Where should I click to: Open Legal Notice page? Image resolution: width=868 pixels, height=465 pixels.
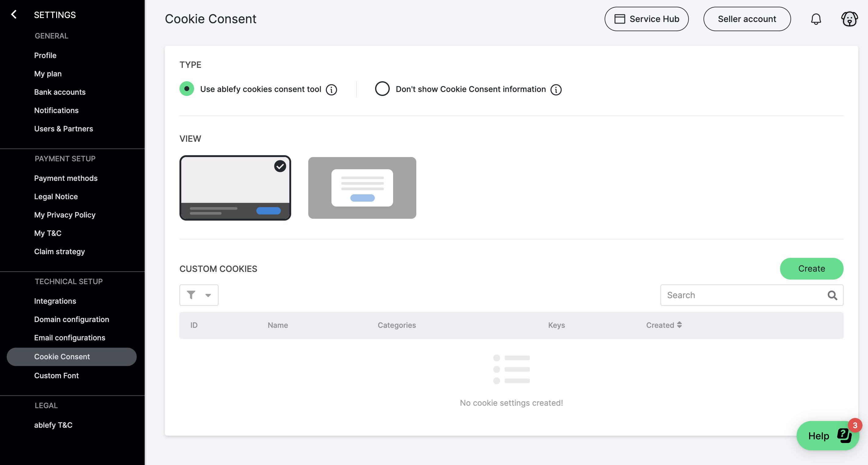(x=56, y=196)
